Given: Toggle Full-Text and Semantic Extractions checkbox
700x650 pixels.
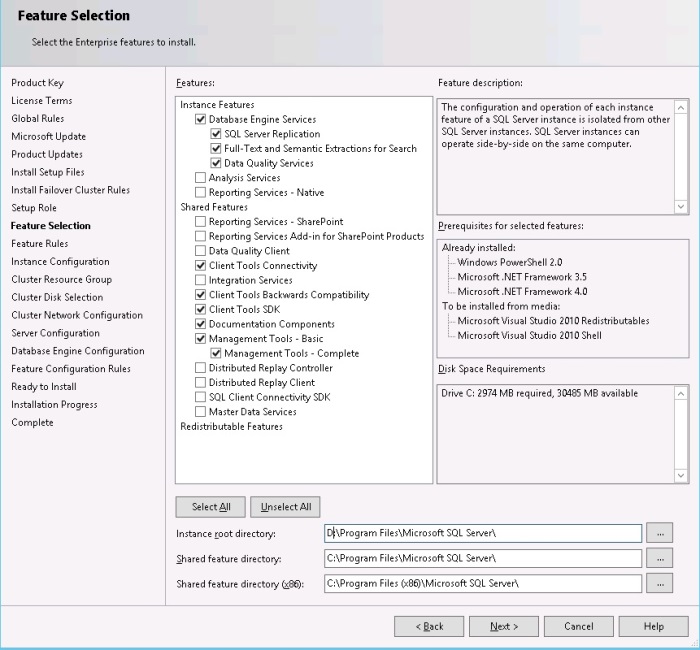Looking at the screenshot, I should [x=216, y=149].
